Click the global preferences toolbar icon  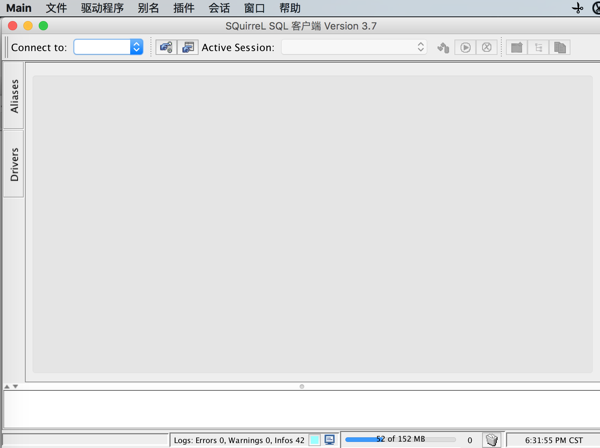click(x=166, y=47)
